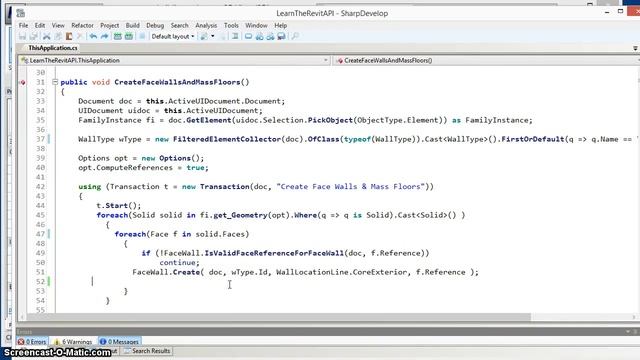The height and width of the screenshot is (360, 640).
Task: Click the Cut scissors toolbar icon
Action: point(47,36)
